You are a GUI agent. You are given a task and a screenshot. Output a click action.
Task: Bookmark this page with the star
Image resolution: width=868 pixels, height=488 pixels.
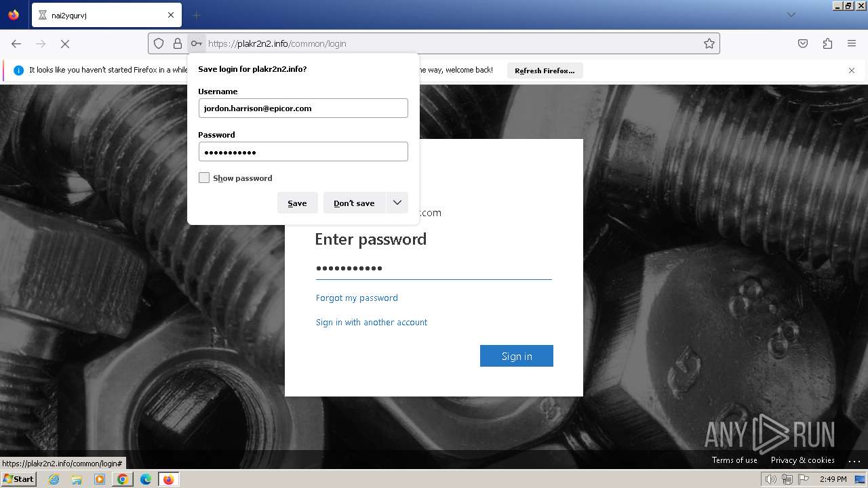click(x=709, y=43)
